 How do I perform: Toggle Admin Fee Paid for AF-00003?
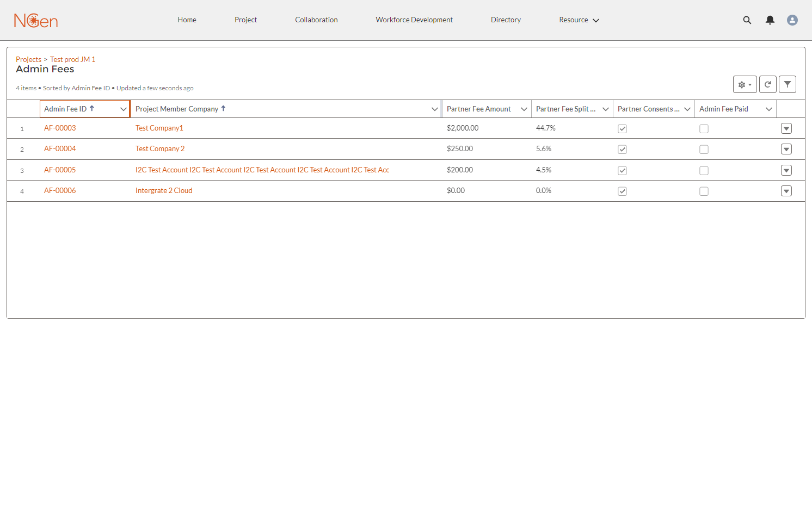704,129
